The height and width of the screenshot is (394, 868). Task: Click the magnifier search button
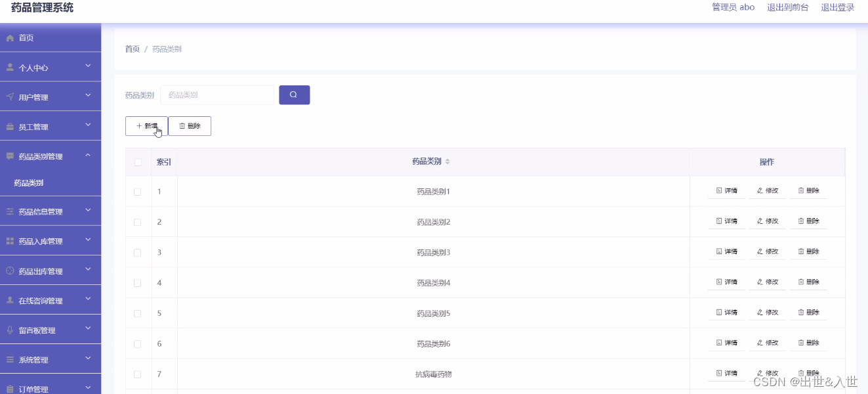click(x=294, y=95)
